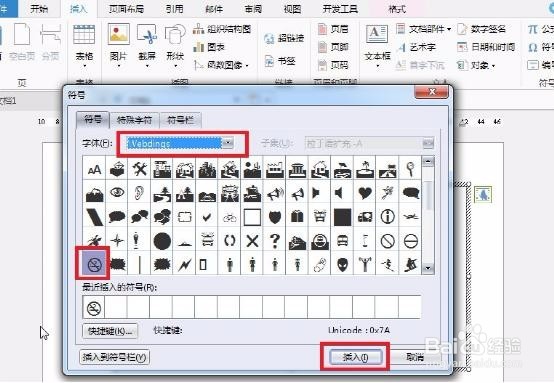Open the Table (表格) ribbon tool
The image size is (554, 383).
tap(84, 46)
